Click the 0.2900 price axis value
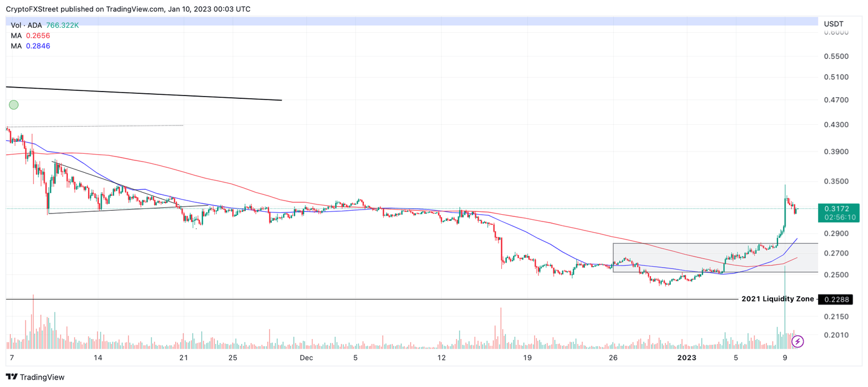 [x=837, y=233]
